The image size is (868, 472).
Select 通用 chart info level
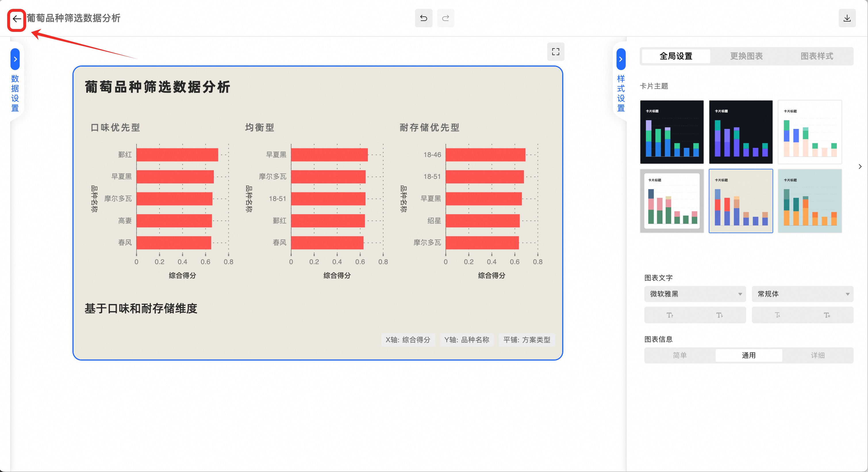748,355
